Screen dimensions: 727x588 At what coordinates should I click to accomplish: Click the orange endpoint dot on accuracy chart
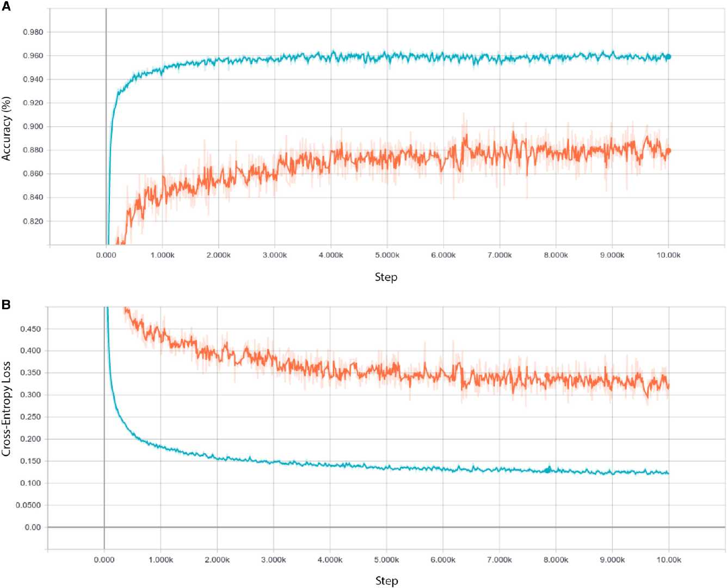coord(668,151)
